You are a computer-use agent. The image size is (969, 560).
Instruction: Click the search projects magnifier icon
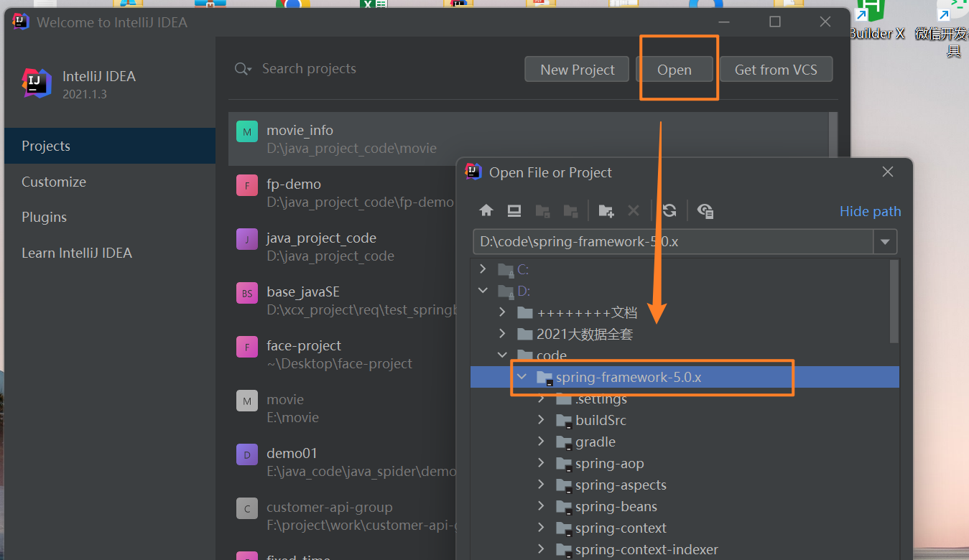(243, 69)
